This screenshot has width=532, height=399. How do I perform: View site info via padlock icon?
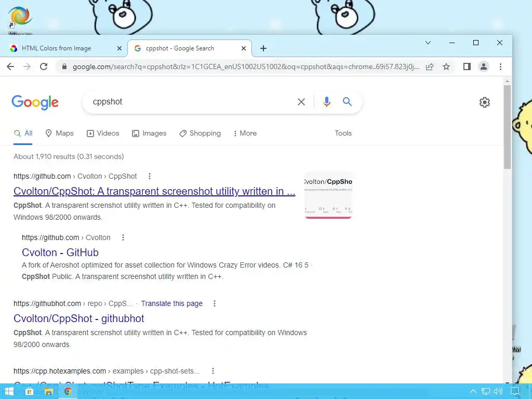64,66
